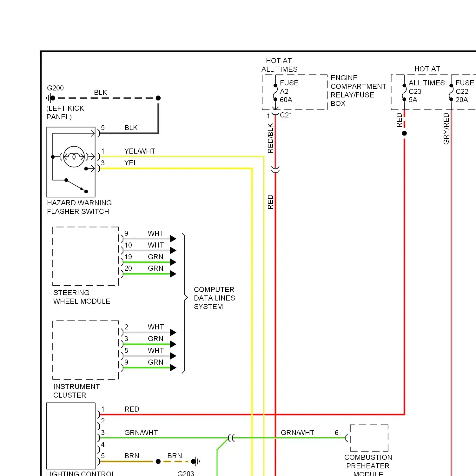Viewport: 476px width, 476px height.
Task: Click the RED wire label at lighting pin 1
Action: click(x=132, y=409)
